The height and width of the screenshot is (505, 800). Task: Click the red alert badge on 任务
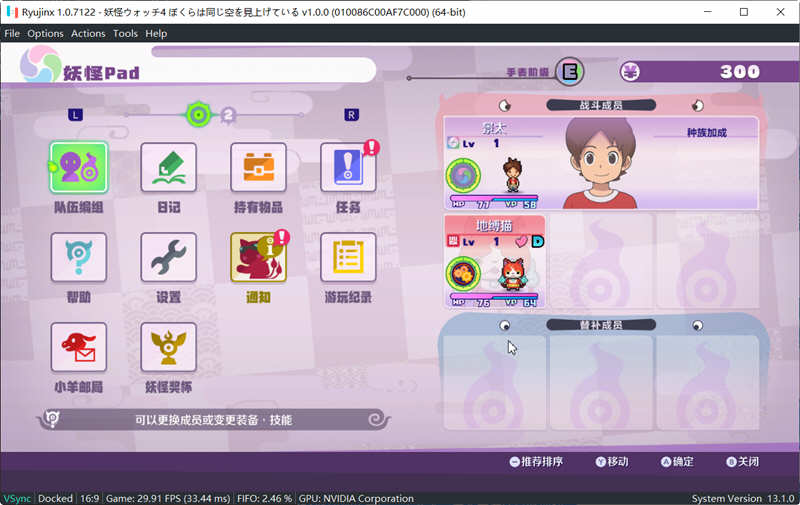point(371,147)
